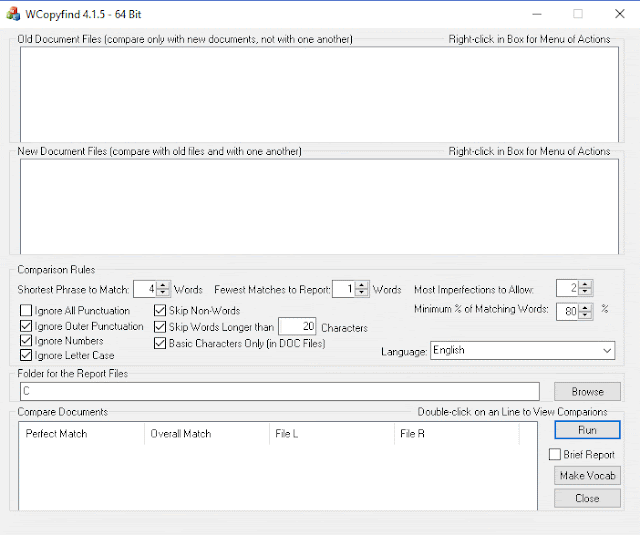Toggle Skip Non-Words checkbox
Viewport: 640px width, 535px height.
click(160, 311)
